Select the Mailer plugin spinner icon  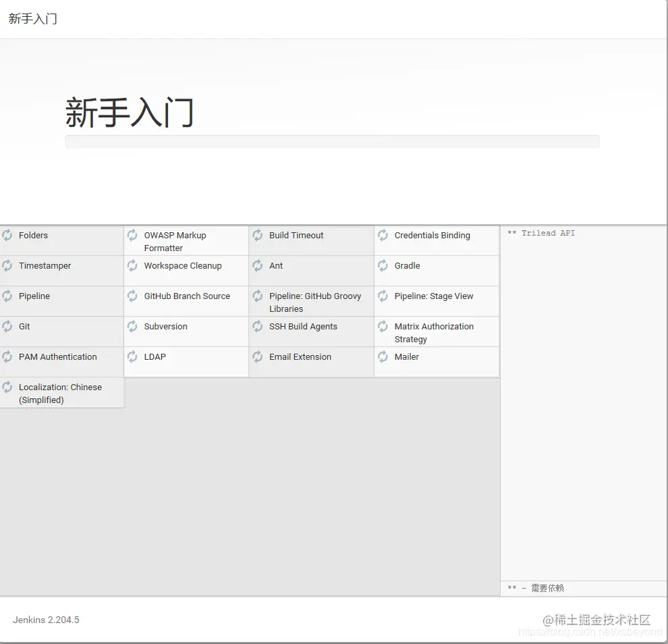pyautogui.click(x=383, y=356)
